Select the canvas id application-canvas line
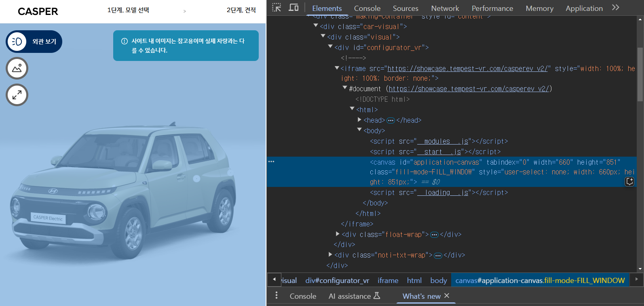 [x=452, y=172]
